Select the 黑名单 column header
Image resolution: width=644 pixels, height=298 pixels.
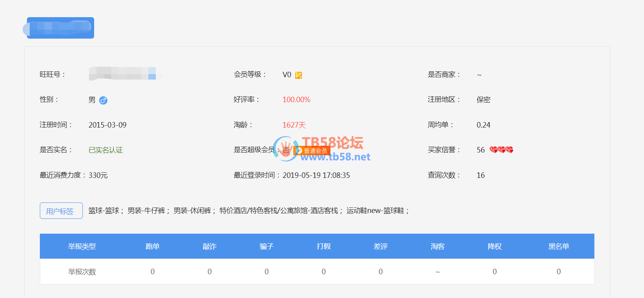point(558,247)
